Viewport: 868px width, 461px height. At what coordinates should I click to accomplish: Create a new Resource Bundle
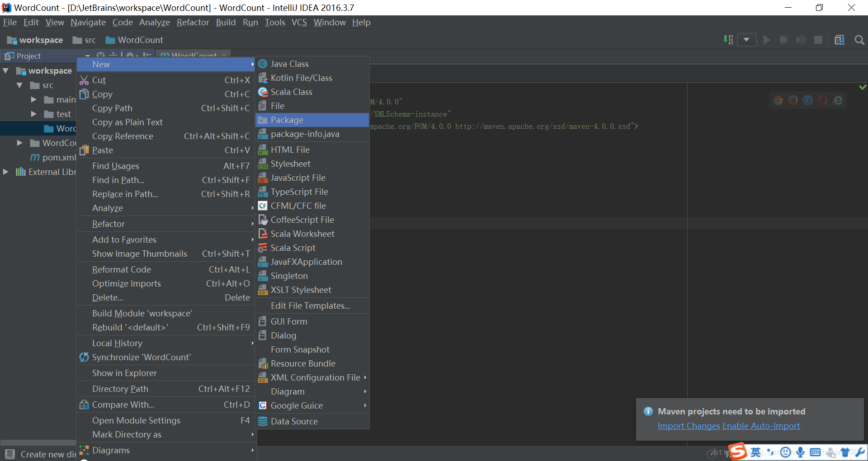[312, 364]
